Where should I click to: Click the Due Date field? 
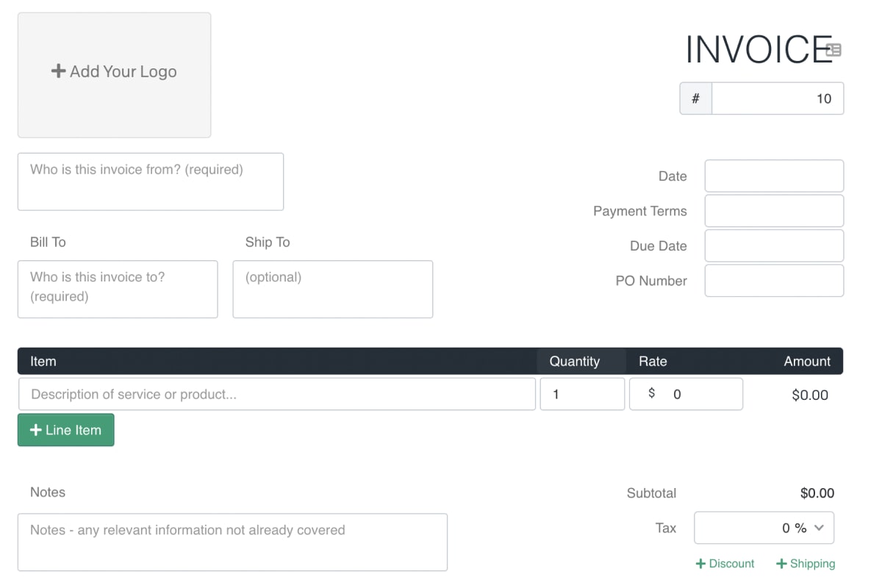tap(774, 245)
